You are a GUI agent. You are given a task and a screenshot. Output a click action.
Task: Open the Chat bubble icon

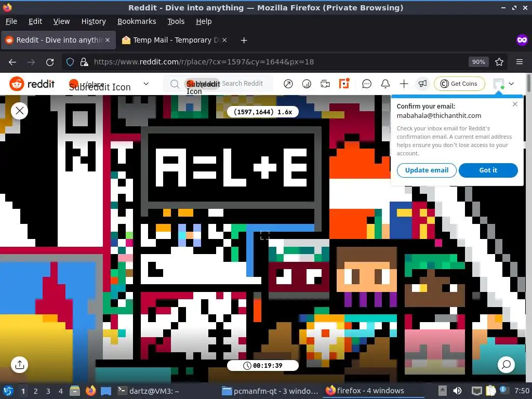pos(367,84)
